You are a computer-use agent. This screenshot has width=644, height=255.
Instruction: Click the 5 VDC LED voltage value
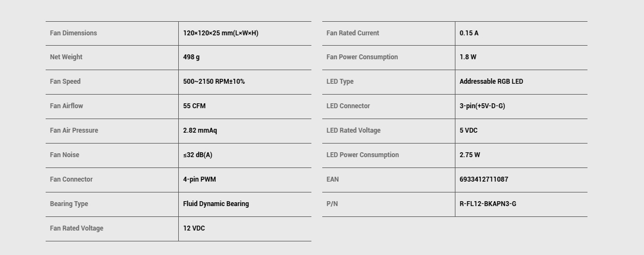468,130
